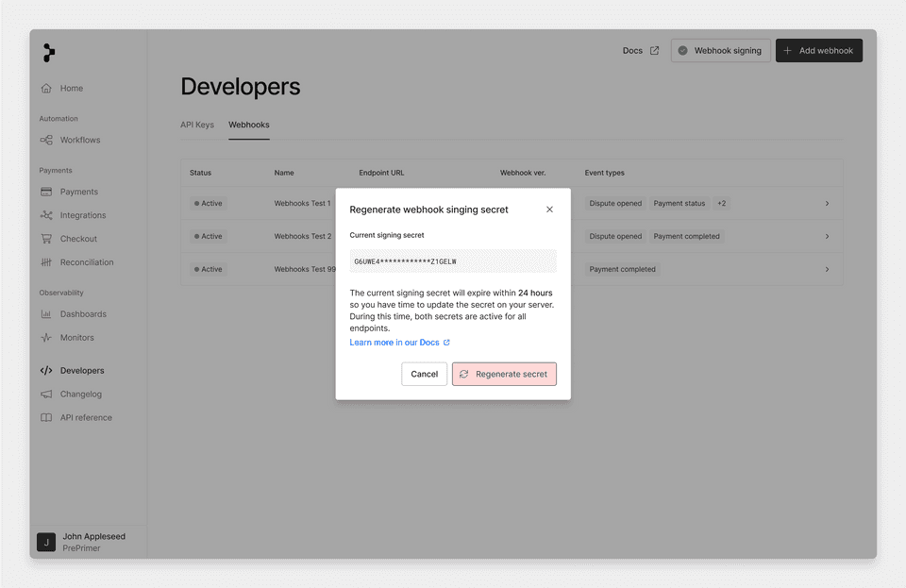Click the current signing secret field

pos(453,261)
